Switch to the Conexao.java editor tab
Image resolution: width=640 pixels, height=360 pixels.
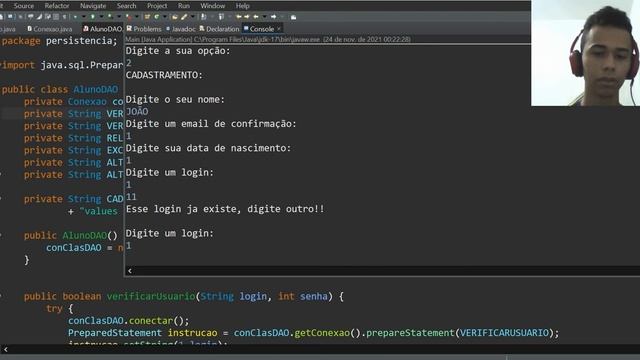click(50, 29)
